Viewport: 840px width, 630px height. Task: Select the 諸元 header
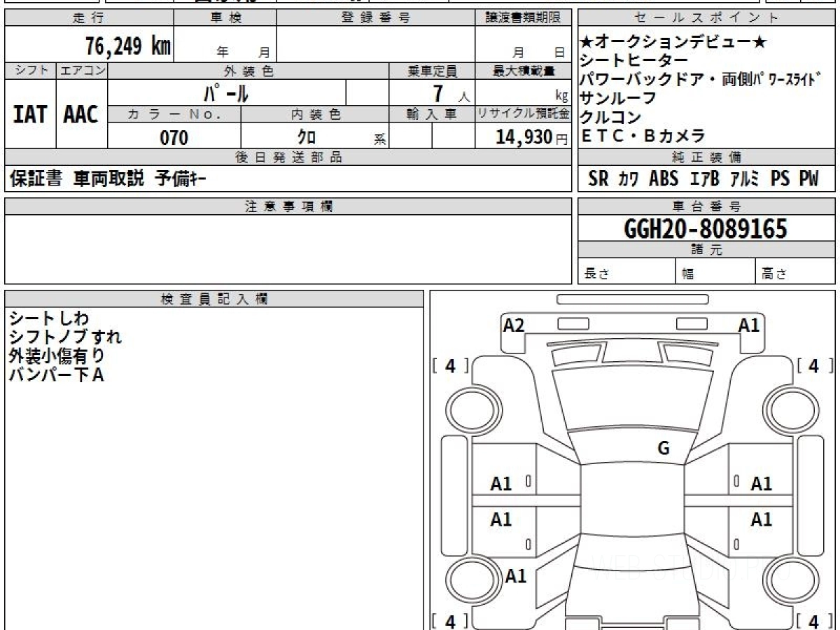coord(707,250)
